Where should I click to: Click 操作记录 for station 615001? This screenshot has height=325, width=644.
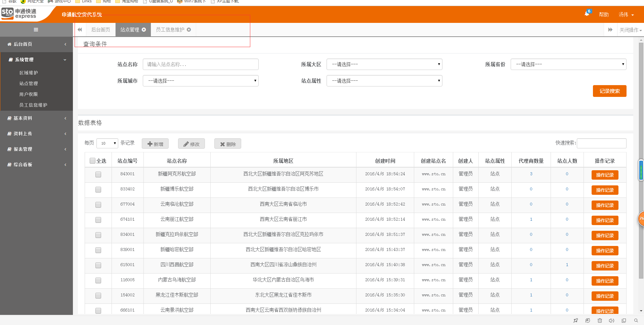pos(605,266)
